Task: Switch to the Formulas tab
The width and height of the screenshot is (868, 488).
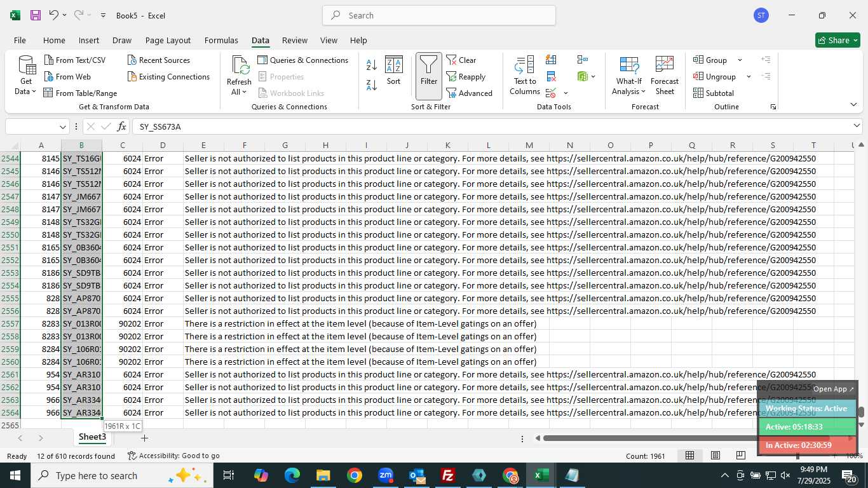Action: point(221,40)
